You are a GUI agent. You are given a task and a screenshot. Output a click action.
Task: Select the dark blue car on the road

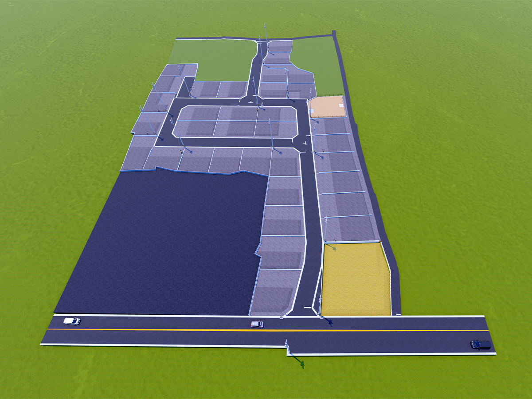click(481, 344)
